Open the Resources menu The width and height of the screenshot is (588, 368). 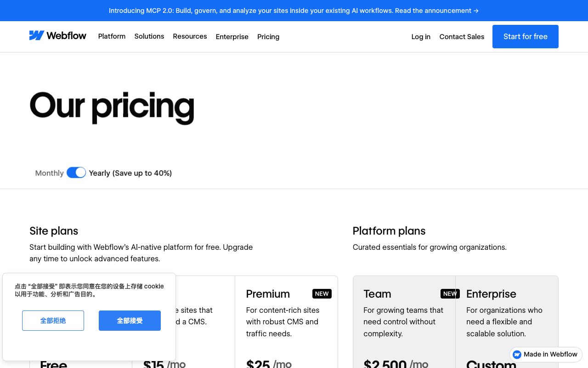190,36
